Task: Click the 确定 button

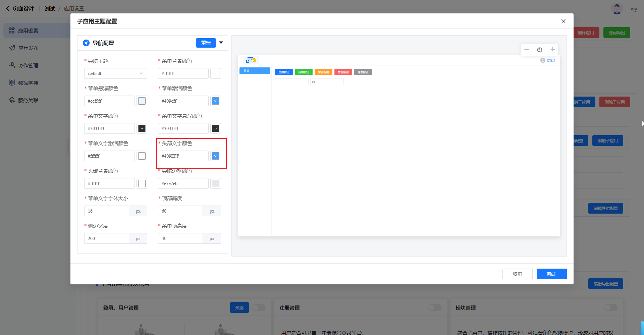Action: point(551,274)
